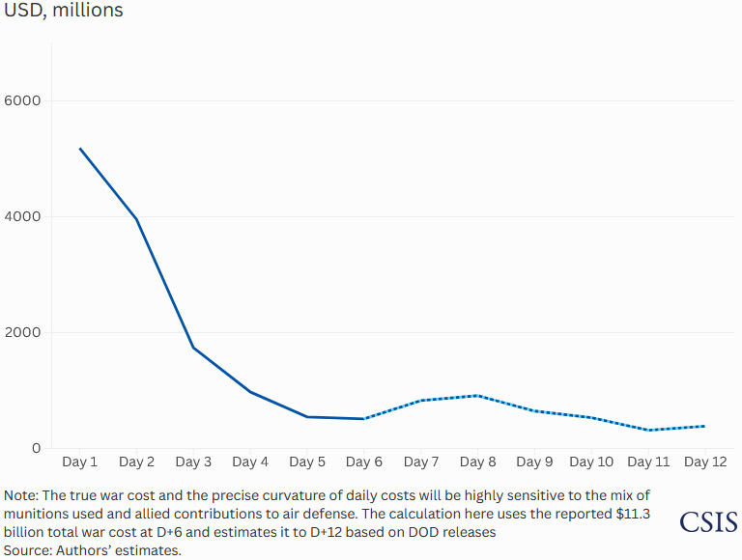Click the dotted line's end point above Day 12
Screen dimensions: 742x560
[x=704, y=426]
